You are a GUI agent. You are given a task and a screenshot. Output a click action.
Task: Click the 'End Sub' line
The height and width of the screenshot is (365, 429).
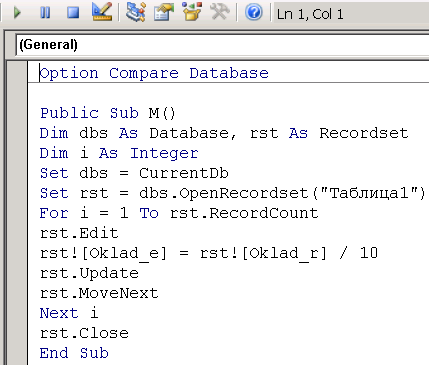click(74, 353)
